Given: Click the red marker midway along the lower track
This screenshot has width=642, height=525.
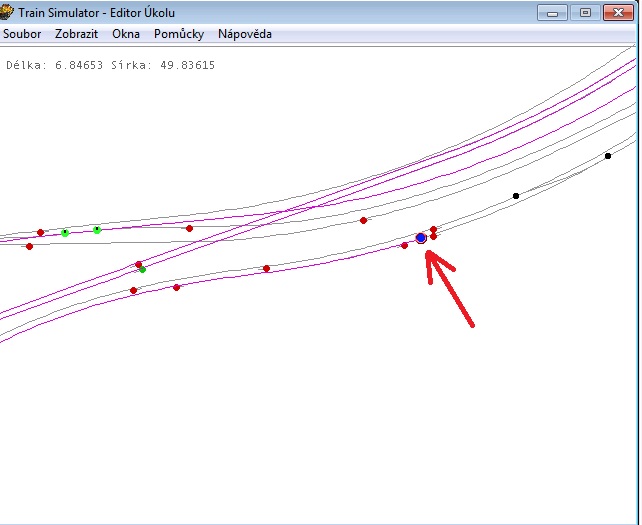Looking at the screenshot, I should click(x=266, y=268).
